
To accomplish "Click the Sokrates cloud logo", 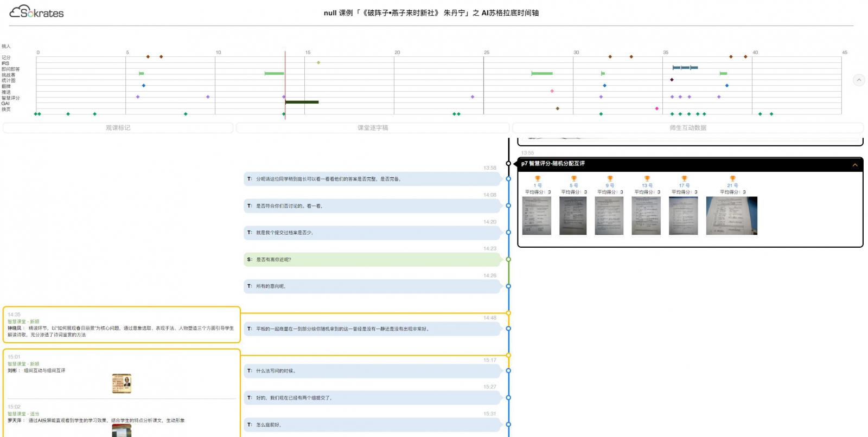I will click(36, 12).
